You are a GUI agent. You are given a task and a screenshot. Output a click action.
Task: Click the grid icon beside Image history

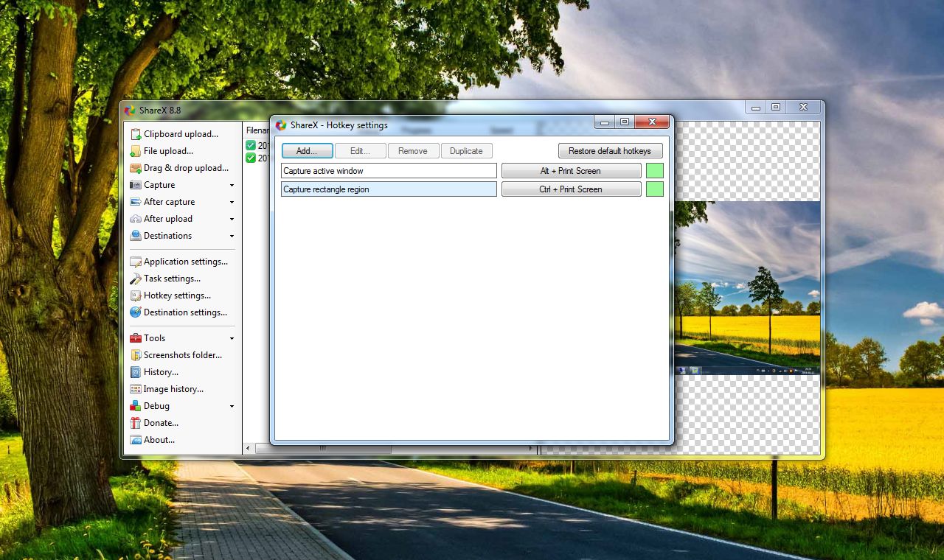(x=136, y=389)
